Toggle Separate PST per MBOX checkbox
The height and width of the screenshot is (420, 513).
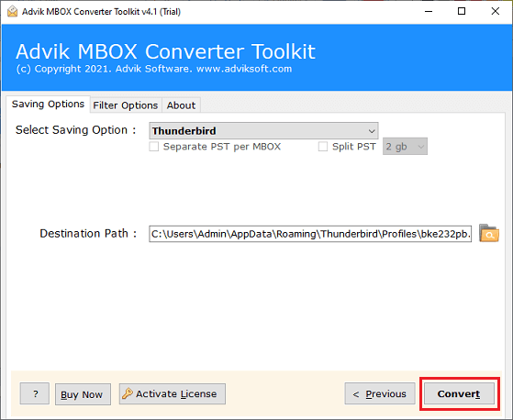click(x=154, y=147)
